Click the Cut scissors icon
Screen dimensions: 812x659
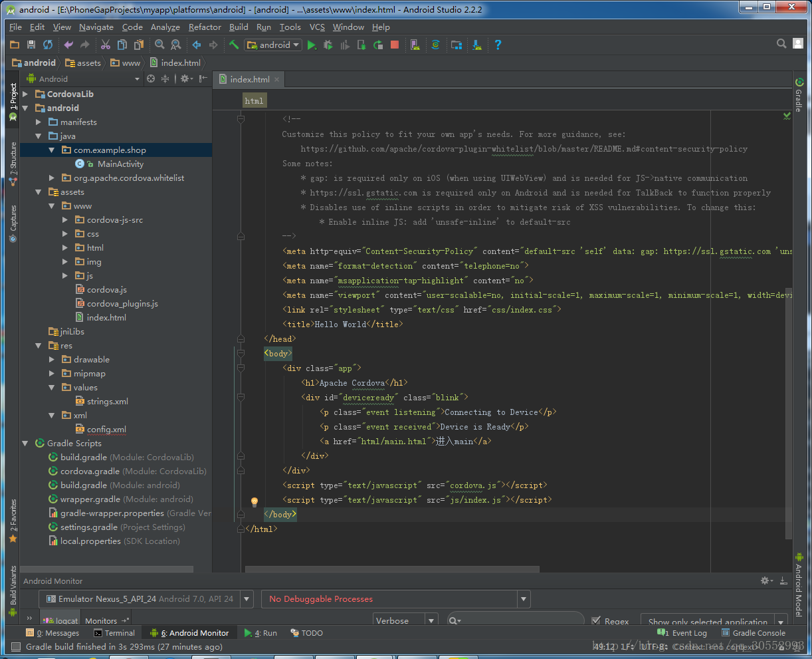[x=106, y=45]
